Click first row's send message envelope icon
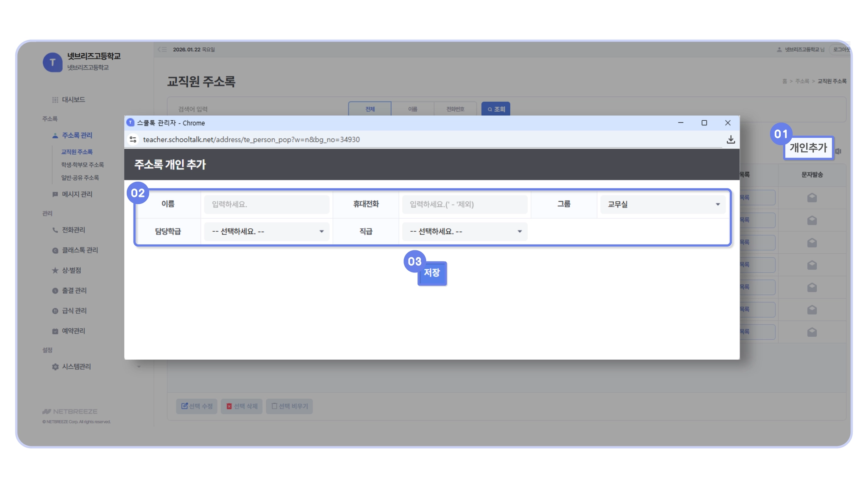Image resolution: width=868 pixels, height=488 pixels. pyautogui.click(x=812, y=198)
